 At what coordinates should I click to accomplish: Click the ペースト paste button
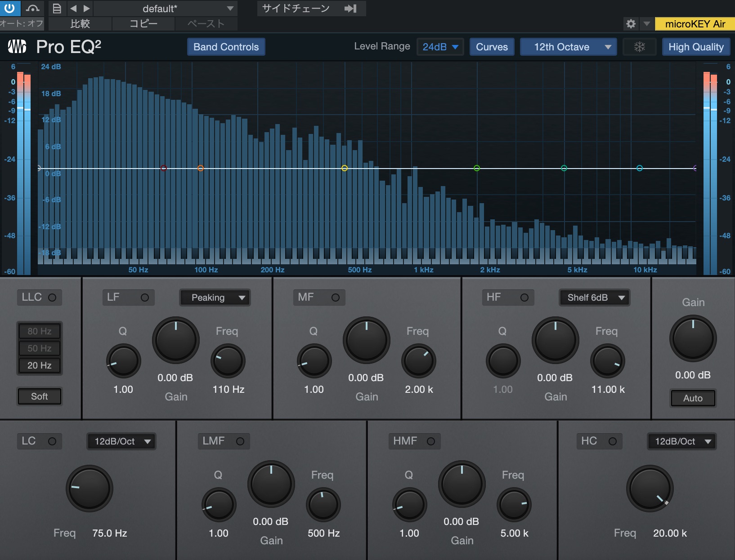pyautogui.click(x=206, y=24)
